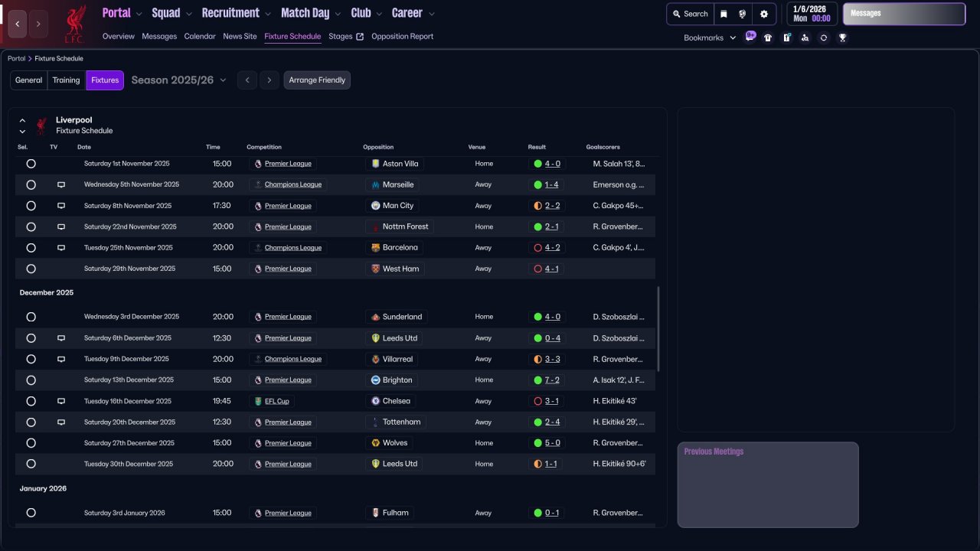The width and height of the screenshot is (980, 551).
Task: Switch to the Training tab
Action: click(66, 80)
